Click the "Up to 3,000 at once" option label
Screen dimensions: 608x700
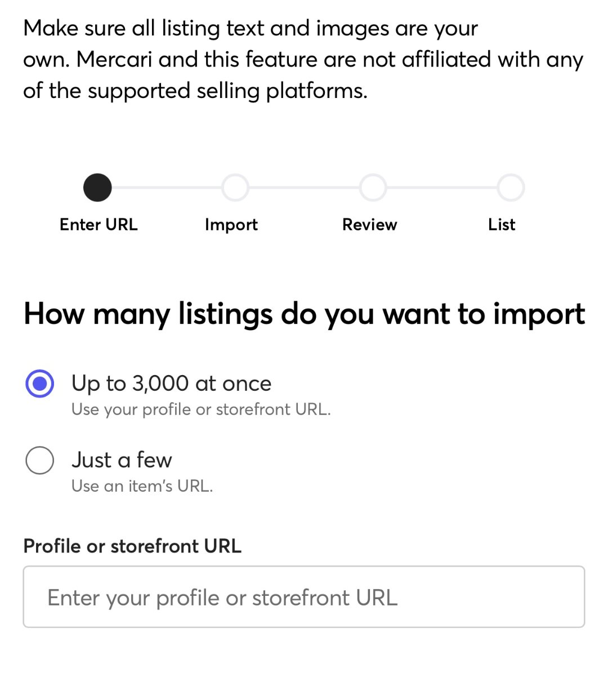click(171, 384)
